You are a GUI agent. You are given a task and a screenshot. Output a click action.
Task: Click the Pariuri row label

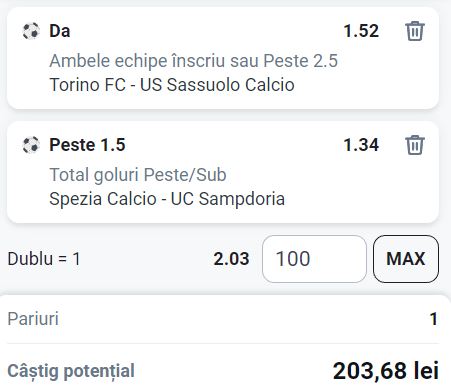click(x=33, y=319)
